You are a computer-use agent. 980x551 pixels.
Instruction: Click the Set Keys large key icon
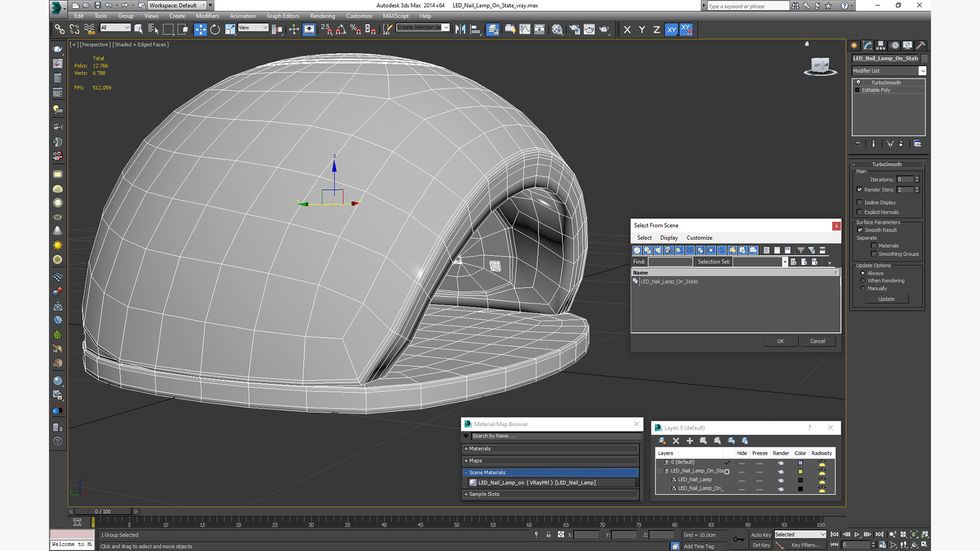coord(739,539)
